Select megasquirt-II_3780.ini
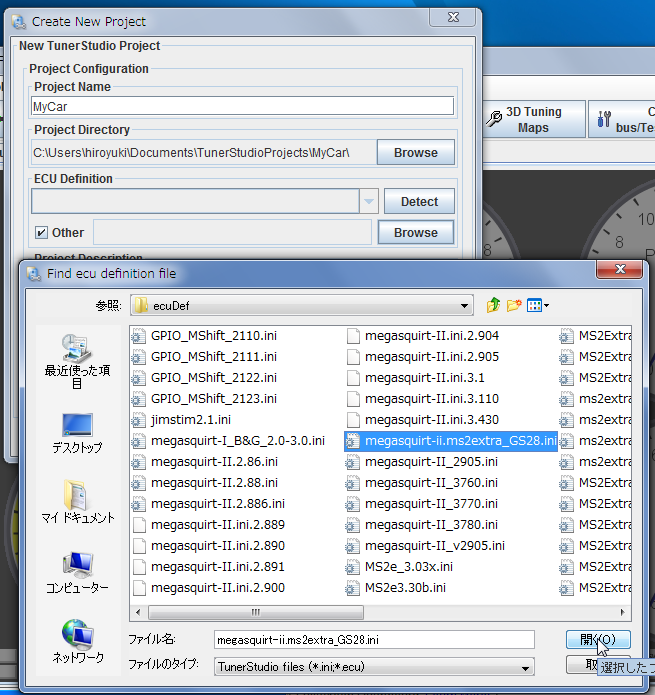 [x=431, y=525]
